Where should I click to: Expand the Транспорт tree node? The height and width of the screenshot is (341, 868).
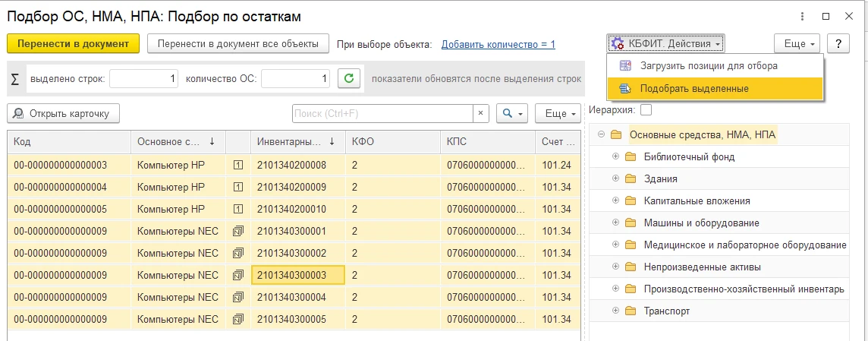[x=615, y=311]
